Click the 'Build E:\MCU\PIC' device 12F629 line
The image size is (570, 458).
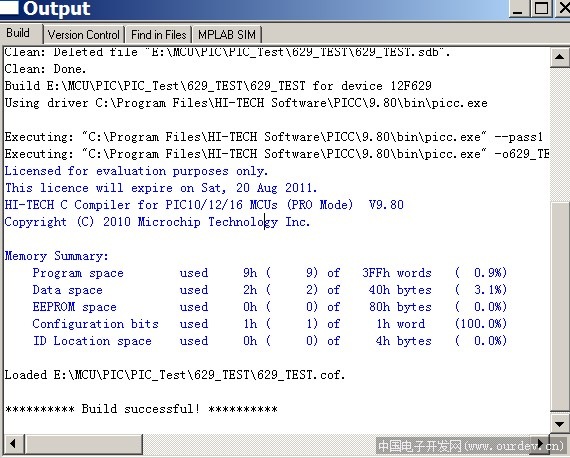click(218, 86)
